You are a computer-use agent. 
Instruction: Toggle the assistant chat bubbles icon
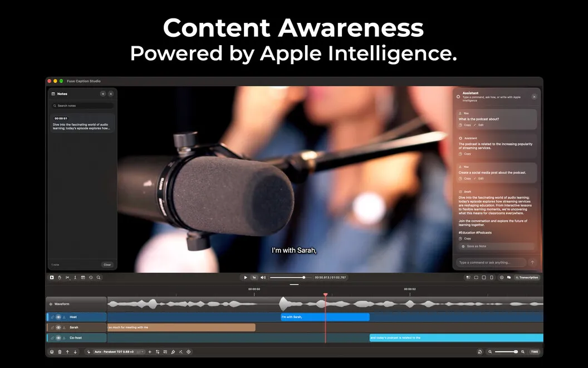click(x=509, y=278)
